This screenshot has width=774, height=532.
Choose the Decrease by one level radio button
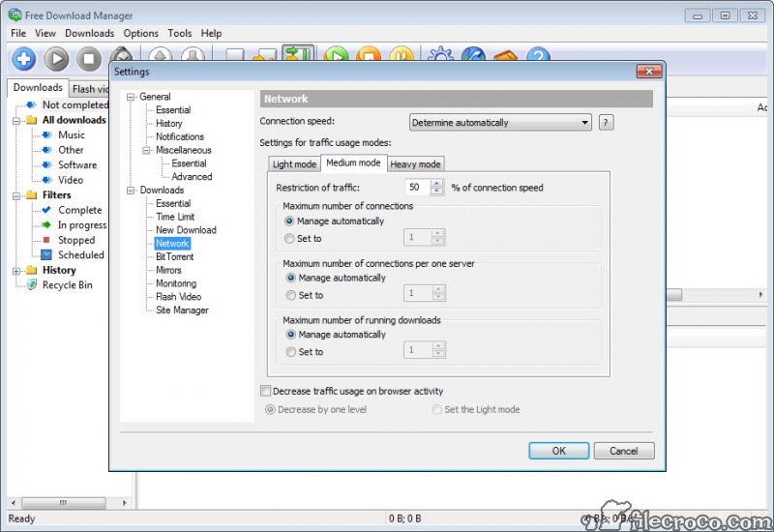270,409
